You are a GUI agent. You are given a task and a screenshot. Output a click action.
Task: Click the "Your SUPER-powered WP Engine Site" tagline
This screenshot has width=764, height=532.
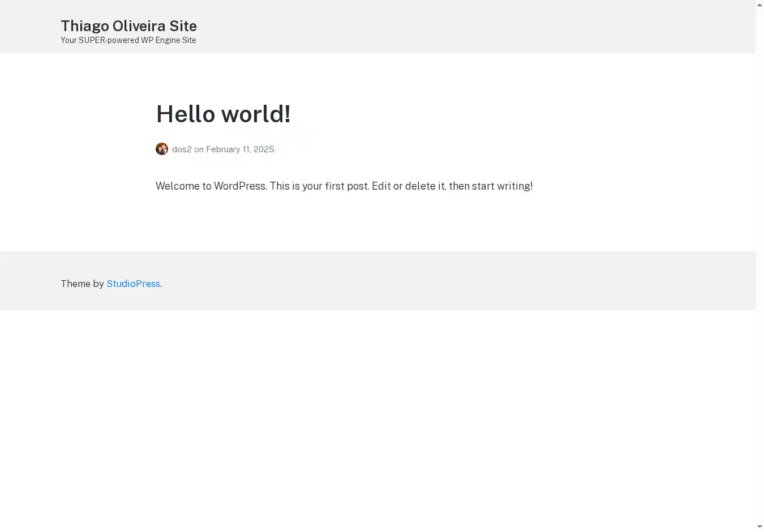pos(128,40)
